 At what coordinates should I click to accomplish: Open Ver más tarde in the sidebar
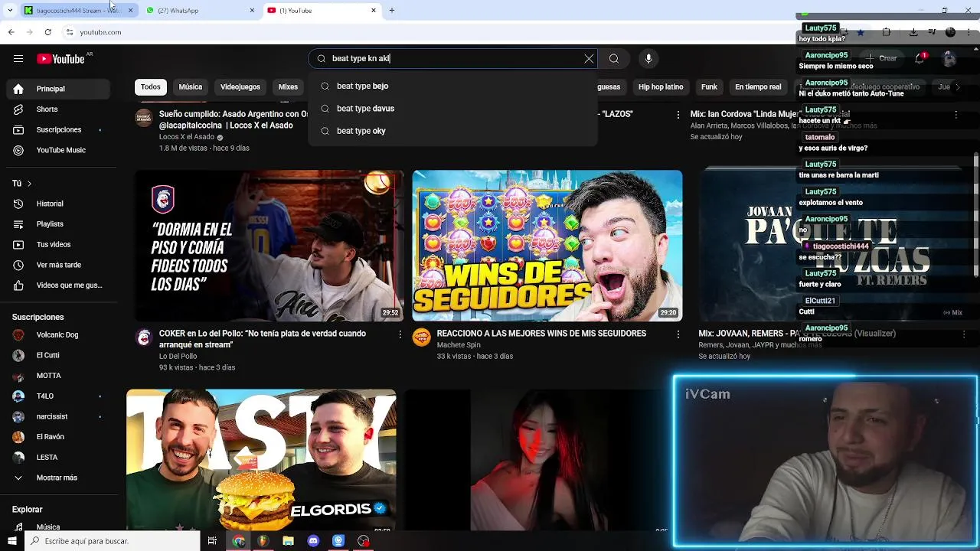[x=58, y=265]
